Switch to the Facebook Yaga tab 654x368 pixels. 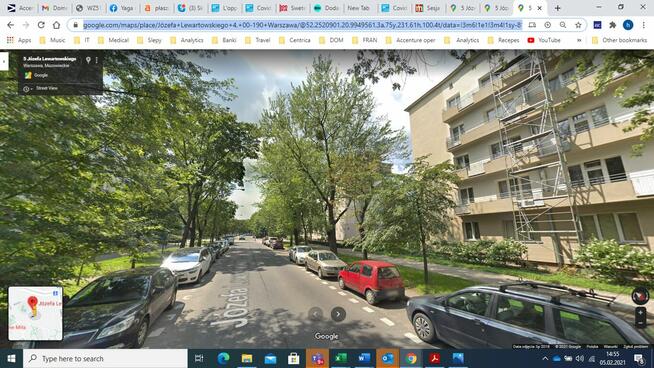(122, 8)
